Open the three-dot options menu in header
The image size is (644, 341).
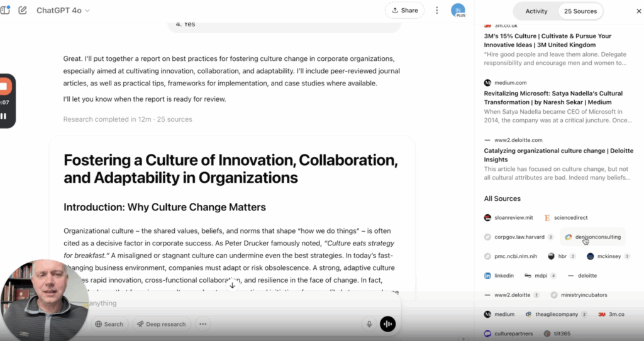[x=437, y=11]
